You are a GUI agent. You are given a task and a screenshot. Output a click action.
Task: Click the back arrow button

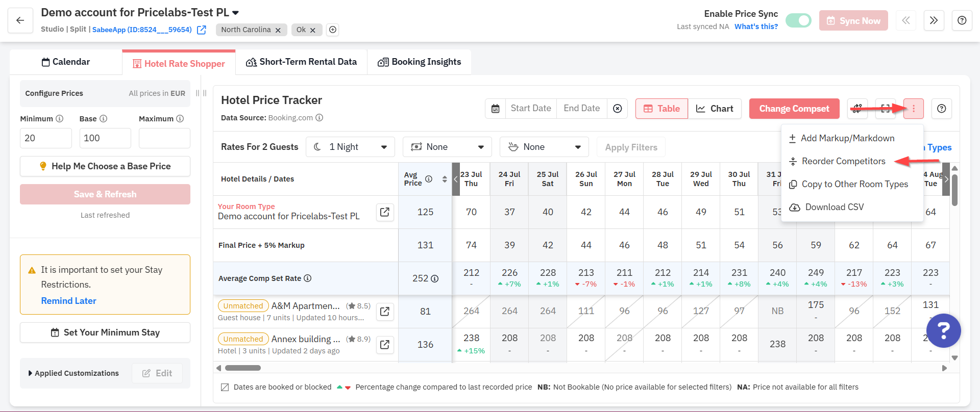20,20
